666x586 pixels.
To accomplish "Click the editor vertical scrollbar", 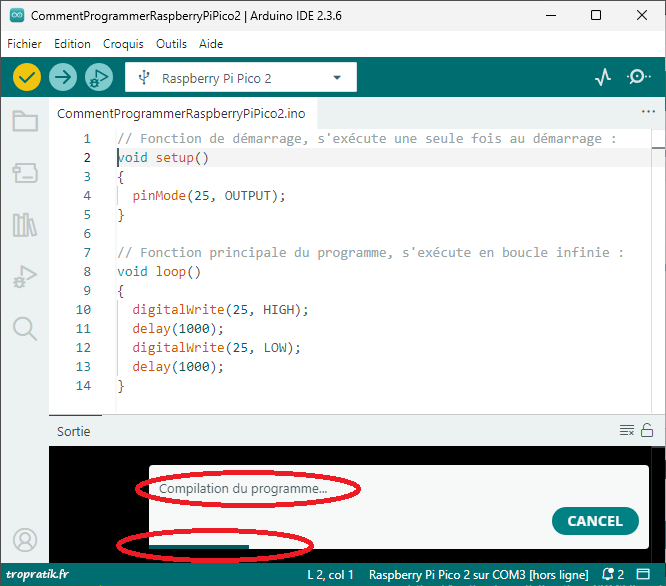I will 658,272.
